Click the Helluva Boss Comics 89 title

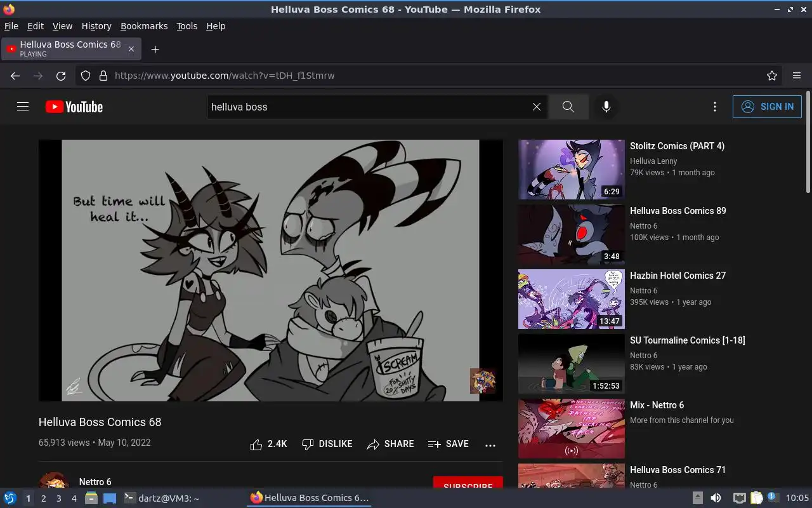678,211
